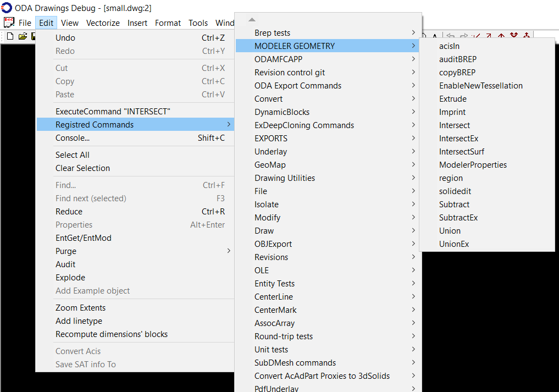Run the IntersectSurf command
559x392 pixels.
[x=487, y=152]
